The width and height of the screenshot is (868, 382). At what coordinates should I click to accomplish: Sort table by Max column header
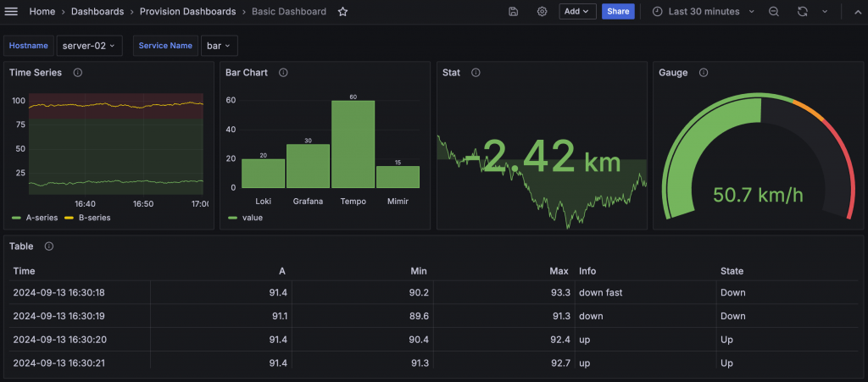(x=559, y=271)
